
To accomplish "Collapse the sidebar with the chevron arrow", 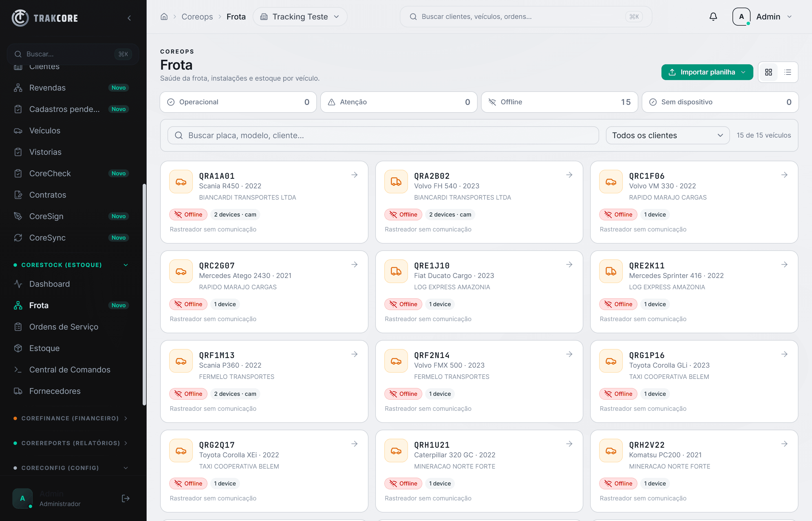I will coord(129,18).
